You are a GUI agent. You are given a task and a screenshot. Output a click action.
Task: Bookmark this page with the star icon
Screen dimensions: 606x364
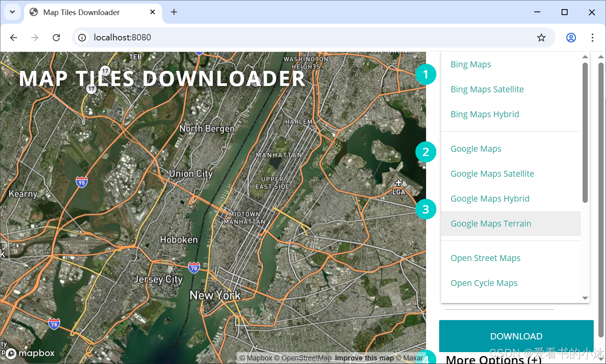pos(541,38)
